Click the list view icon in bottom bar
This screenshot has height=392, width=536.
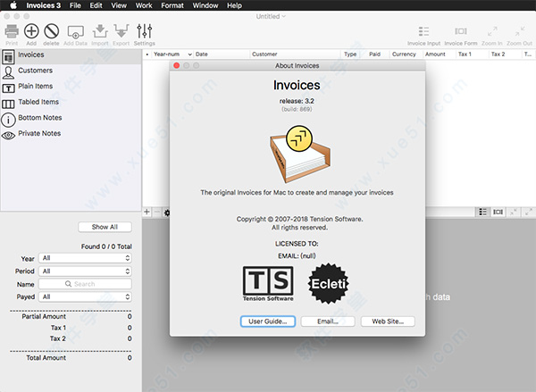482,212
